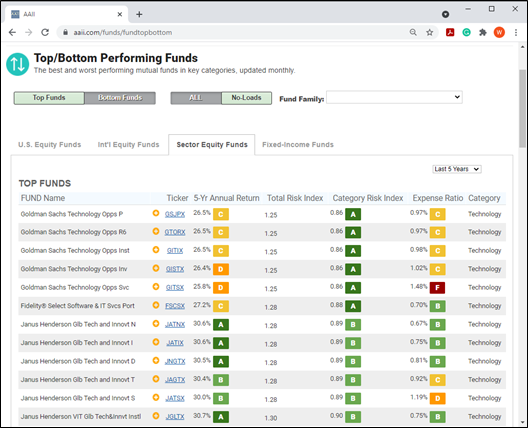Viewport: 528px width, 428px height.
Task: Click orange plus icon beside Goldman Sachs Technology Opps P
Action: coord(156,213)
